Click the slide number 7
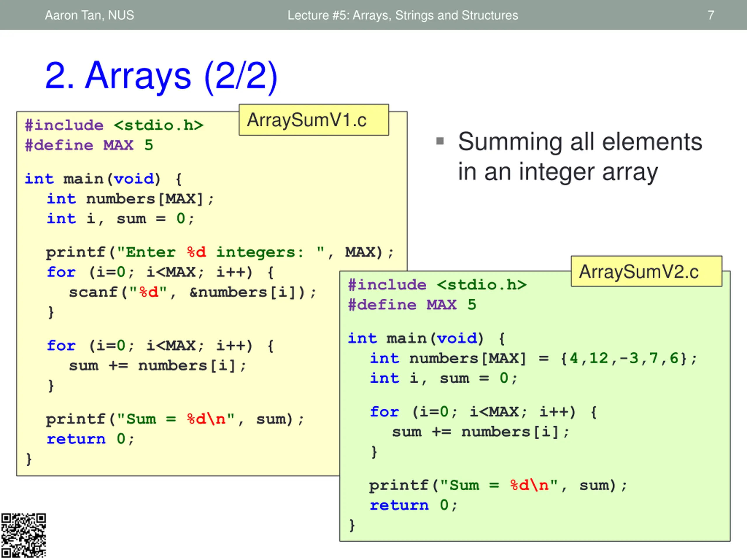The height and width of the screenshot is (560, 747). click(711, 15)
